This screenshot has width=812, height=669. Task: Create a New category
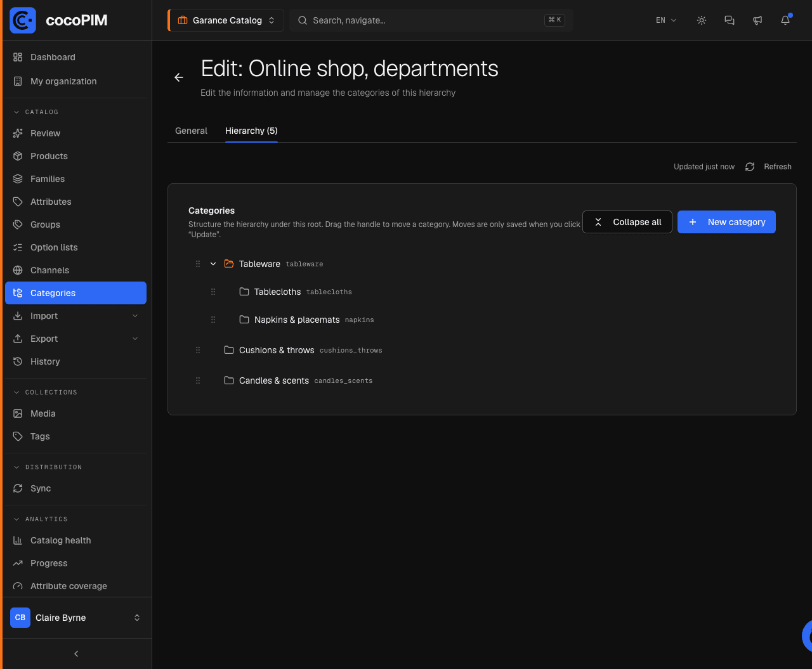pyautogui.click(x=726, y=222)
